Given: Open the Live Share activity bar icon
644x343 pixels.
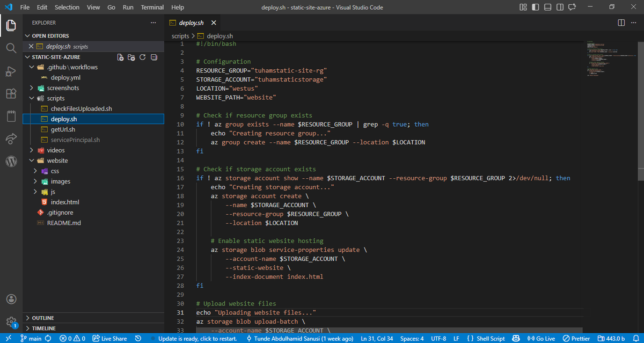Looking at the screenshot, I should click(x=11, y=139).
